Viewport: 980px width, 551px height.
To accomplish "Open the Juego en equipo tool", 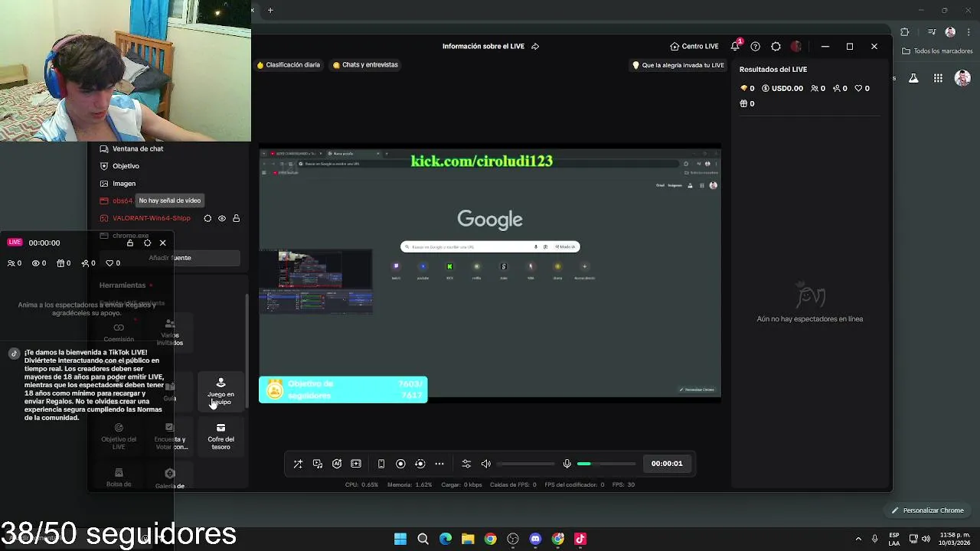I will click(220, 391).
